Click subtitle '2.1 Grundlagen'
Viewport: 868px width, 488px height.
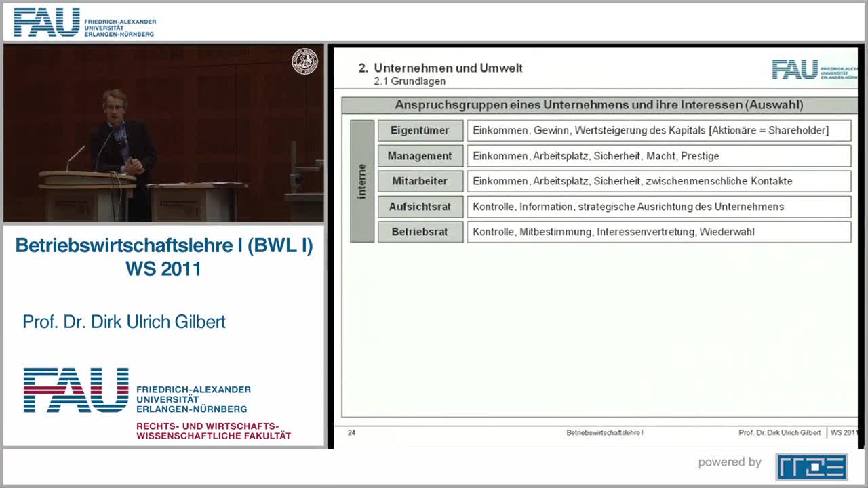410,81
